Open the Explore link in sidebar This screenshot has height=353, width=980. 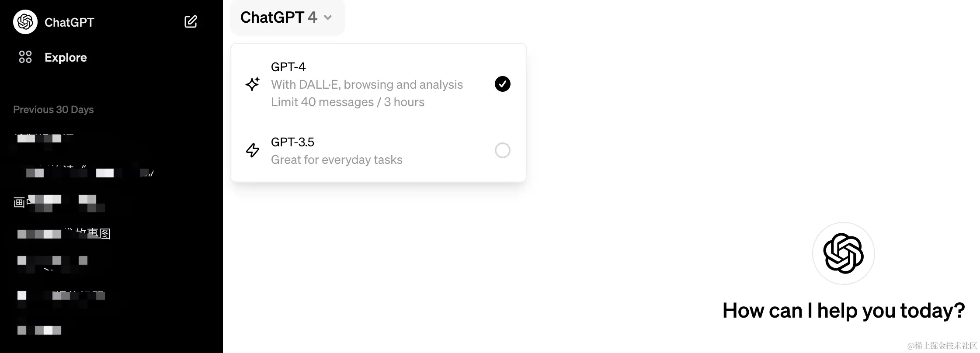66,57
